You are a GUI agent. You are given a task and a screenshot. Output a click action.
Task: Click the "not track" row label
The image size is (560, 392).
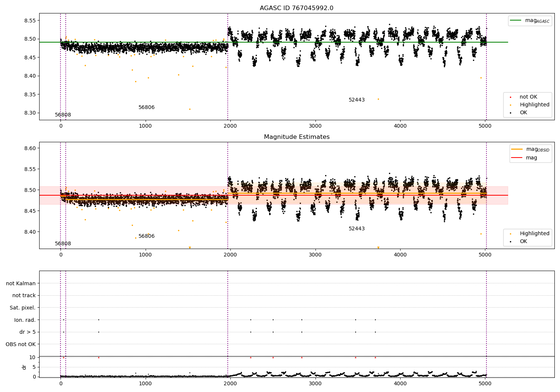(24, 296)
